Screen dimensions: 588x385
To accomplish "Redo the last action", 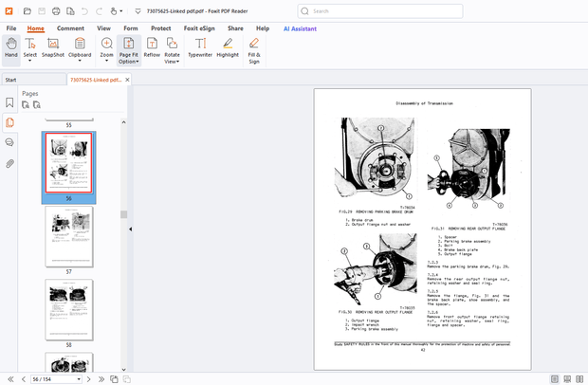I will [x=99, y=11].
